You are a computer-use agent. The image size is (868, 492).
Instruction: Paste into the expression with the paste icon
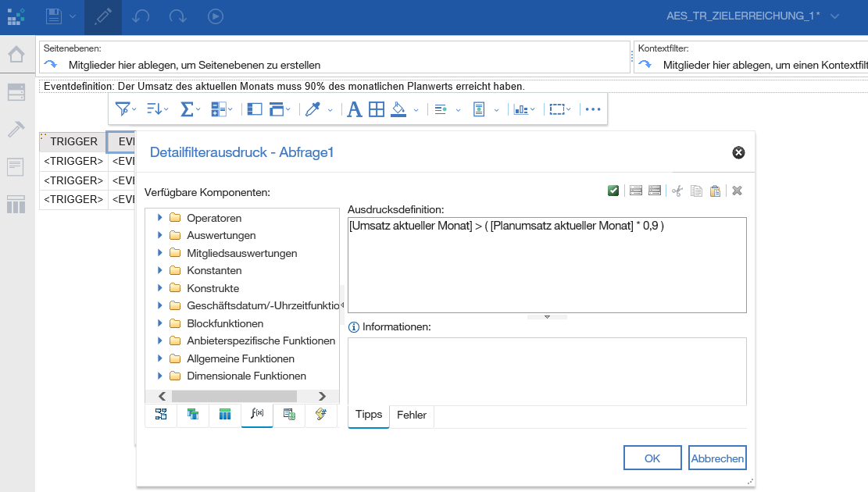click(x=715, y=190)
